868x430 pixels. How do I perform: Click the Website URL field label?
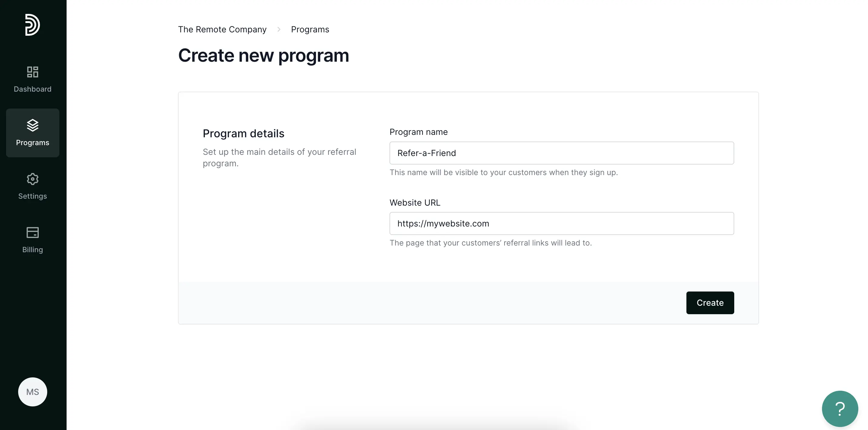click(415, 202)
